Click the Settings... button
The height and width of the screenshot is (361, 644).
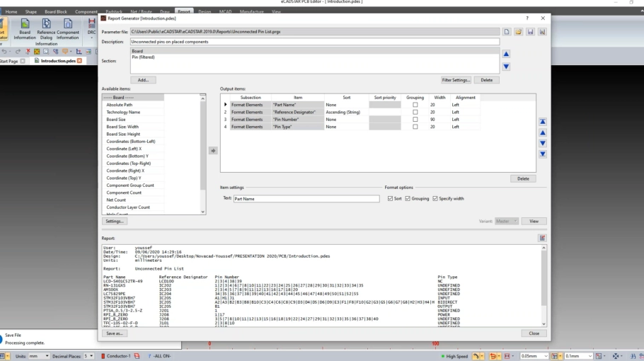pos(114,221)
